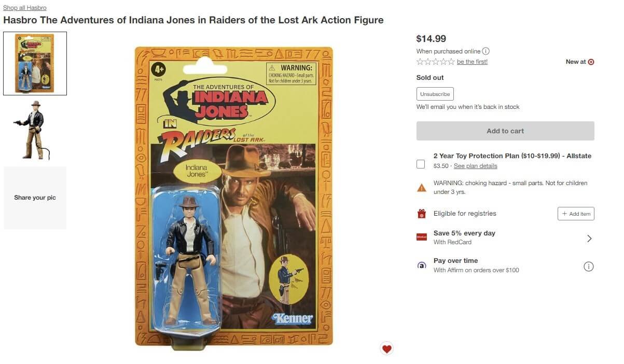
Task: Click the RedCard icon
Action: pos(421,237)
